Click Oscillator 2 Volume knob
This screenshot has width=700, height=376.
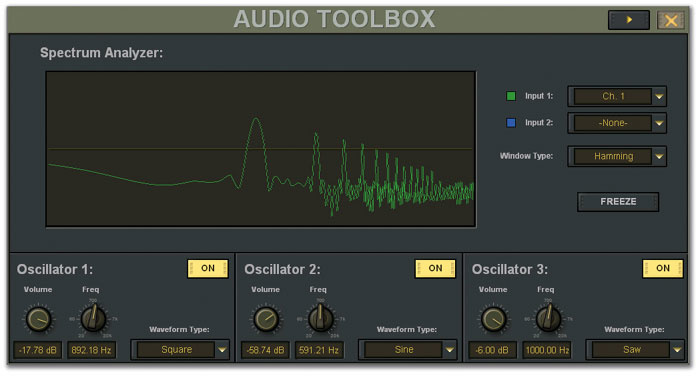[x=267, y=319]
